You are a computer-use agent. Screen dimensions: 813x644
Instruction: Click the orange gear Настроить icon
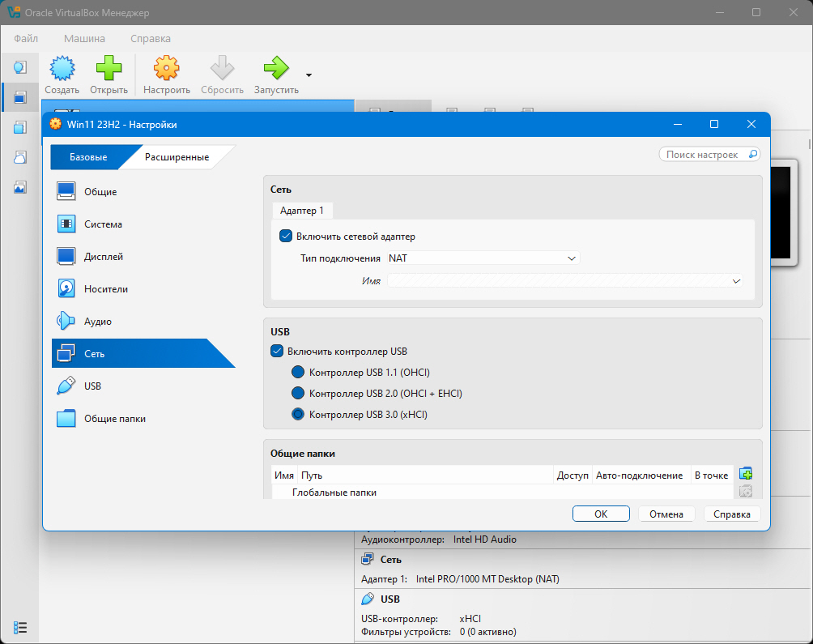[x=167, y=68]
